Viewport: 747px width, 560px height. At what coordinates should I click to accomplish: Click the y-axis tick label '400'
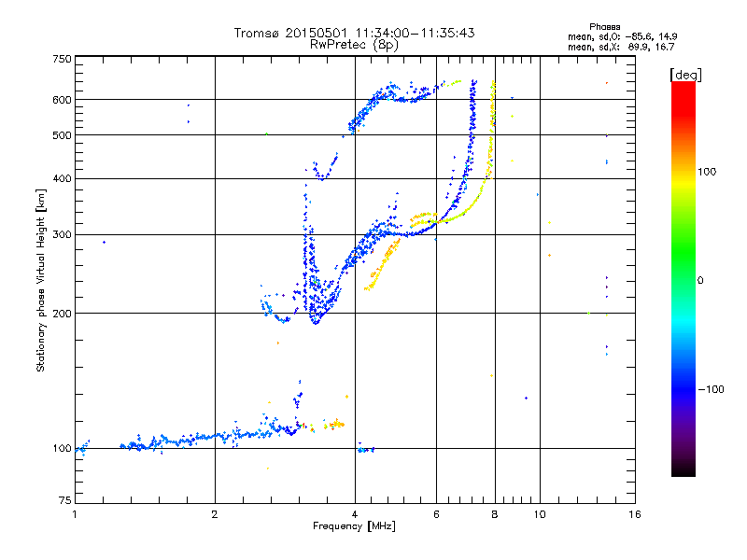[x=62, y=178]
